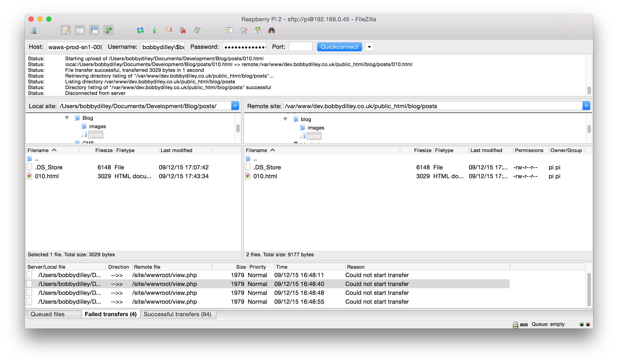The image size is (618, 364).
Task: Click file icon of 16:48:40 failed transfer
Action: (30, 284)
